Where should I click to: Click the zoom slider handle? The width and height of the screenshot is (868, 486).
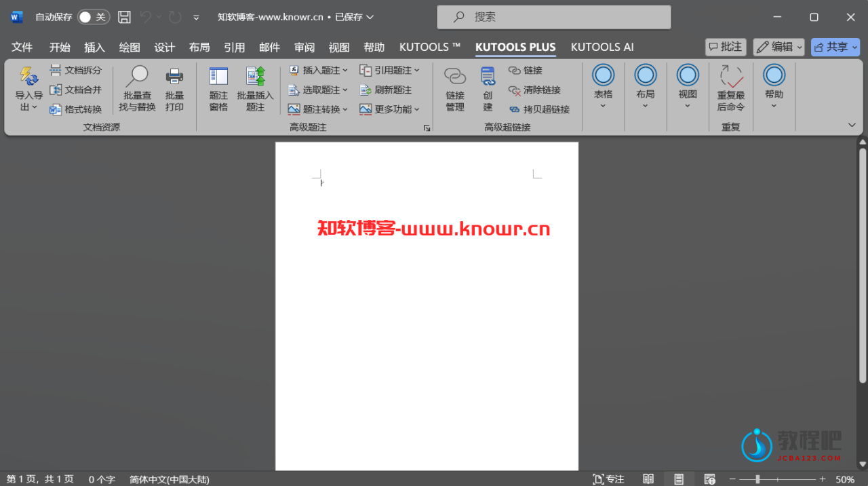(x=757, y=479)
